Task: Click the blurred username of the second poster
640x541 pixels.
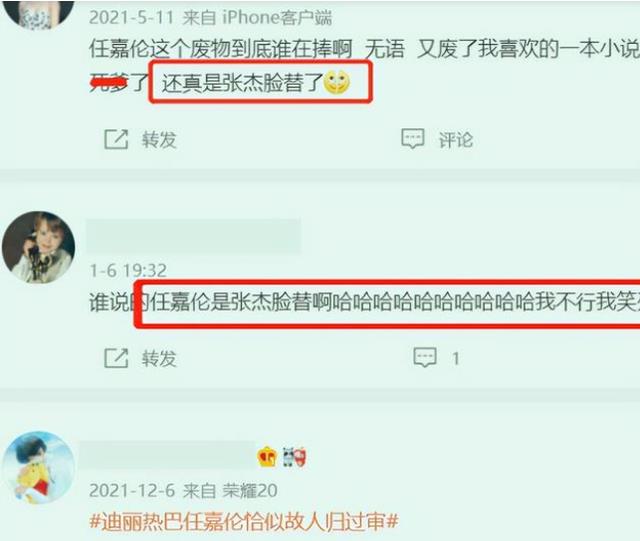Action: tap(194, 236)
